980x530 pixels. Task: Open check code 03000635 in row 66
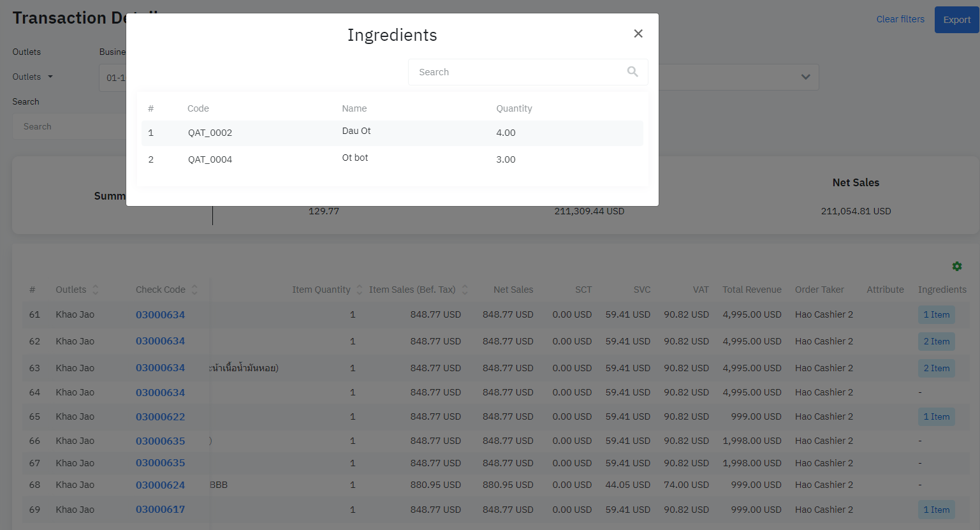[160, 441]
